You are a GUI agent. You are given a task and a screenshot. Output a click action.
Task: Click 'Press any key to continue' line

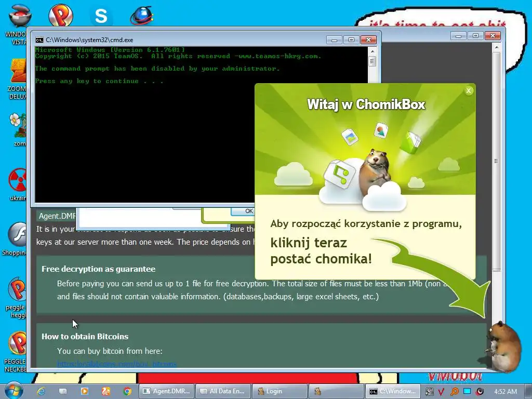click(99, 81)
